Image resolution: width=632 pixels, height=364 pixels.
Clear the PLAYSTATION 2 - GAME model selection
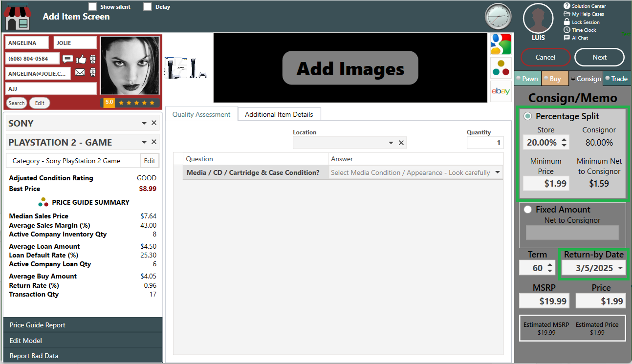point(154,142)
